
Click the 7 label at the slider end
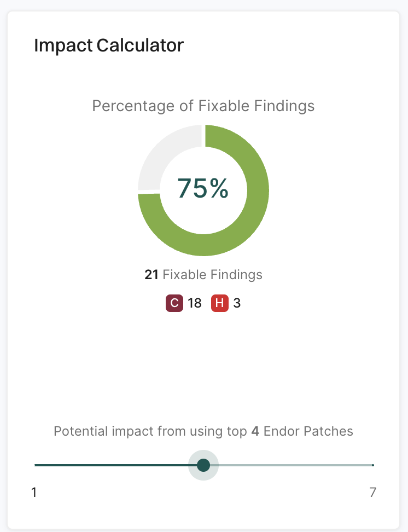click(x=372, y=492)
